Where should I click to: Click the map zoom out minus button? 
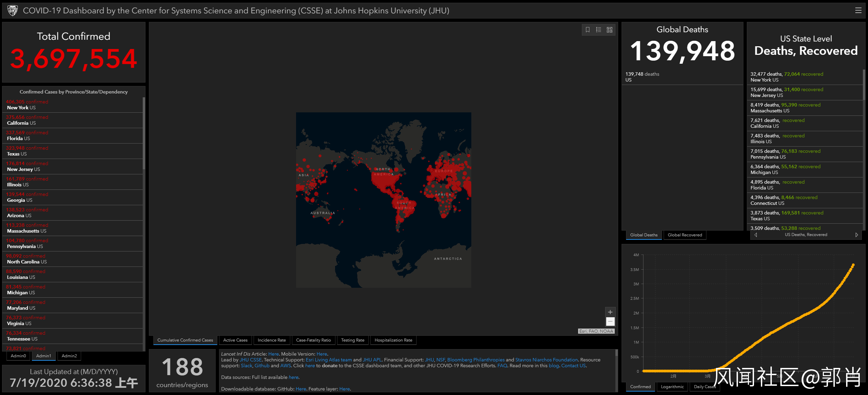coord(610,321)
